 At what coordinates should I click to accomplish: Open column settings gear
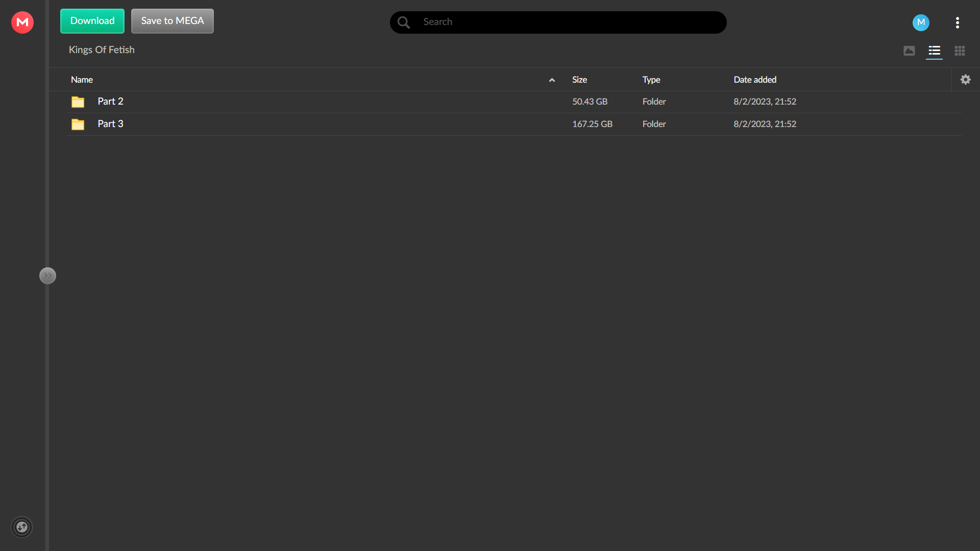pos(966,80)
